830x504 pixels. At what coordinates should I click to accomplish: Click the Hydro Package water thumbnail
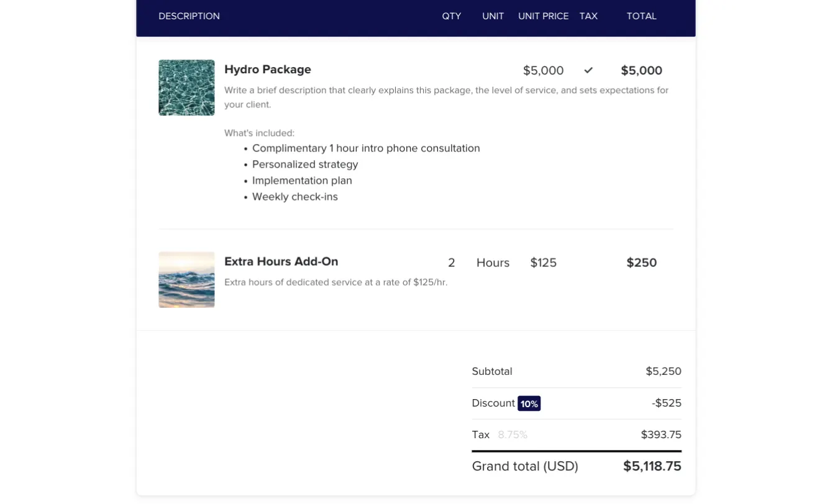click(x=186, y=88)
